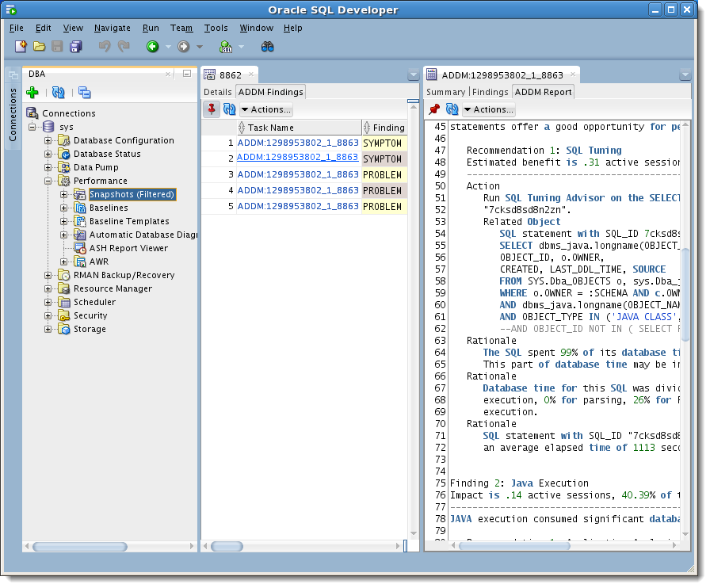Viewport: 710px width, 588px height.
Task: Refresh the ADDM Report panel
Action: point(452,109)
